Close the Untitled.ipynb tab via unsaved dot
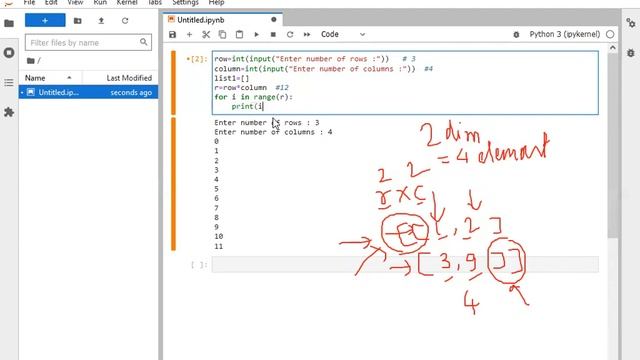This screenshot has height=360, width=640. 273,20
